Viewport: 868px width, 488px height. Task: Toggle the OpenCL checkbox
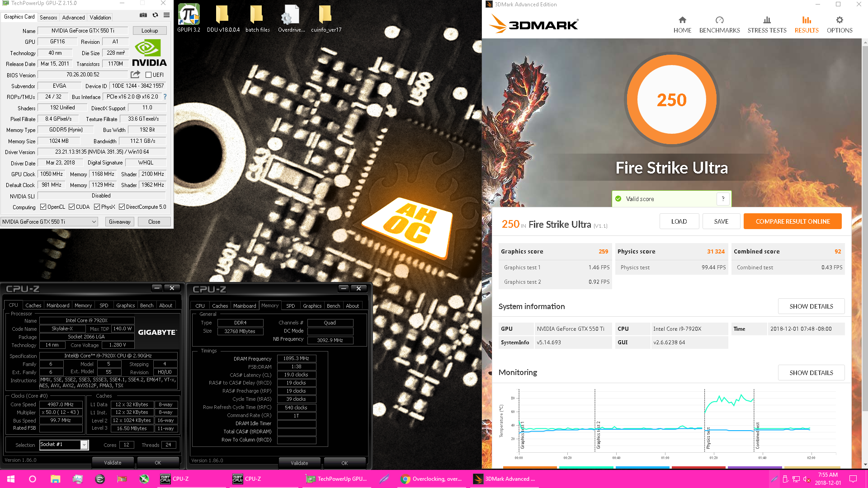click(43, 207)
